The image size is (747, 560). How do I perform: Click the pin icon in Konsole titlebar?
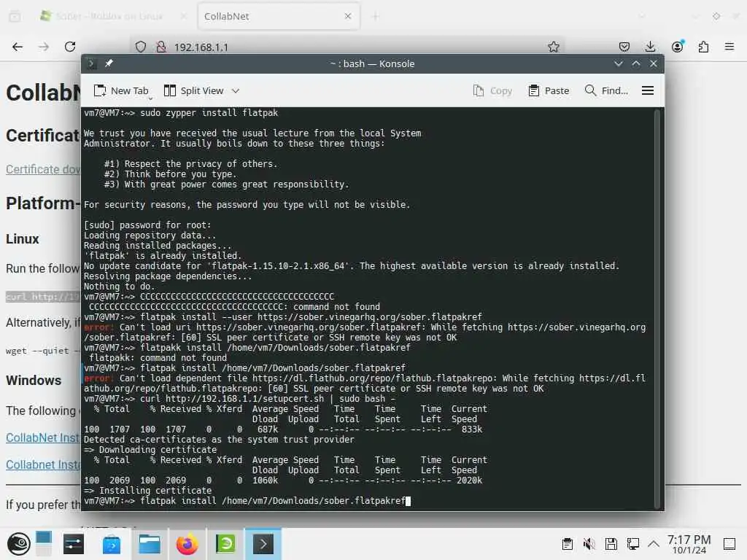109,63
